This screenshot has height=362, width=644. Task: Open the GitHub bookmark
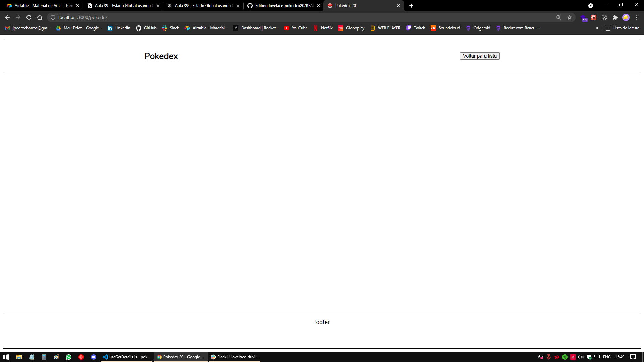pyautogui.click(x=146, y=28)
